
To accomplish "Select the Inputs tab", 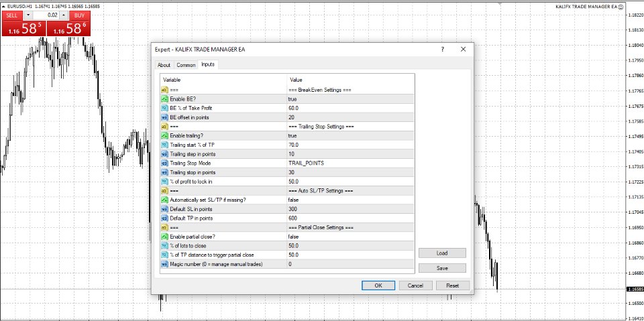I will (x=208, y=64).
